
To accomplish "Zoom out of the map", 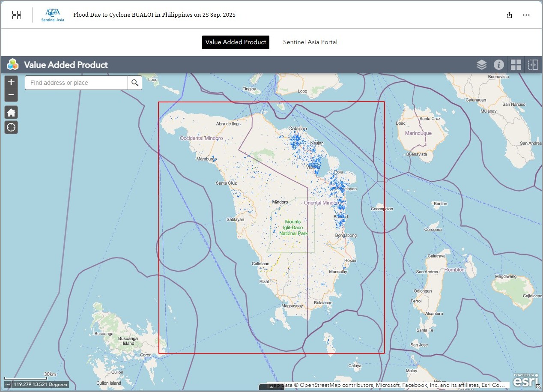I will coord(11,95).
